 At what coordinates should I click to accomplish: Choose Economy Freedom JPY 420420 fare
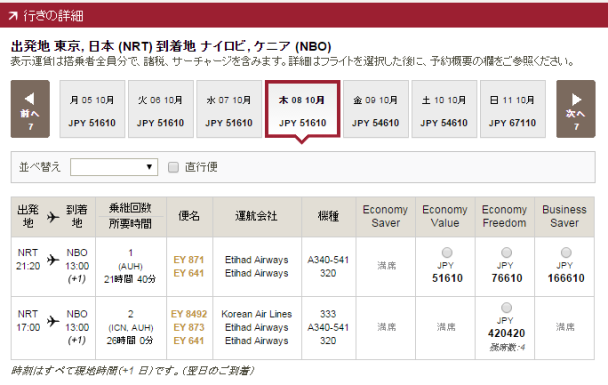point(506,308)
